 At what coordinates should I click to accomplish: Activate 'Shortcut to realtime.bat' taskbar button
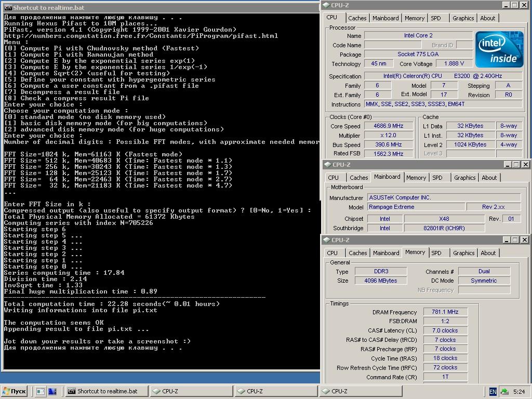[x=107, y=391]
